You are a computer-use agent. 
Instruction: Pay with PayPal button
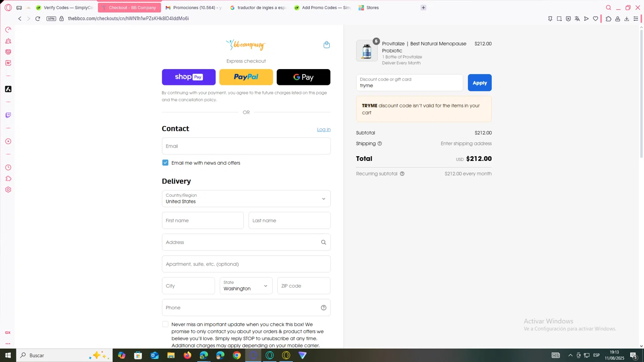(246, 77)
